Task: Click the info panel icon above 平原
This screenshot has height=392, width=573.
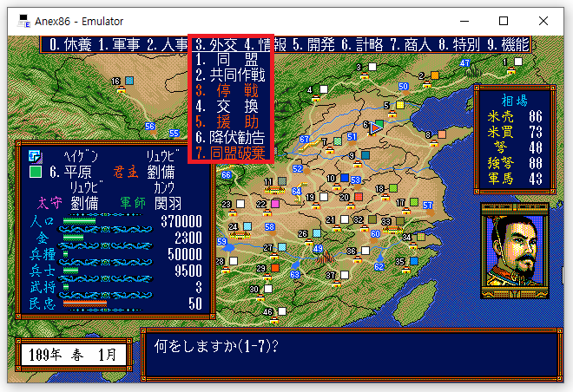Action: click(x=36, y=156)
